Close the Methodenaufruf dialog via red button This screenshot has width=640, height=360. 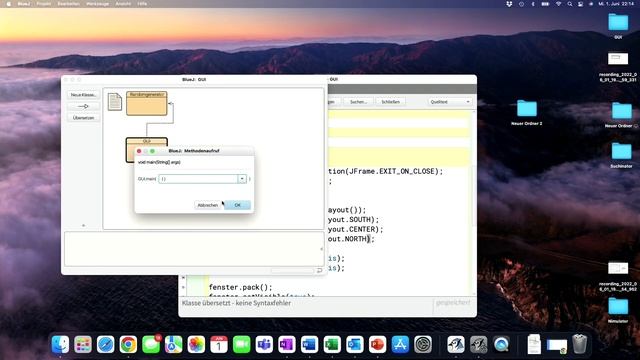click(139, 151)
